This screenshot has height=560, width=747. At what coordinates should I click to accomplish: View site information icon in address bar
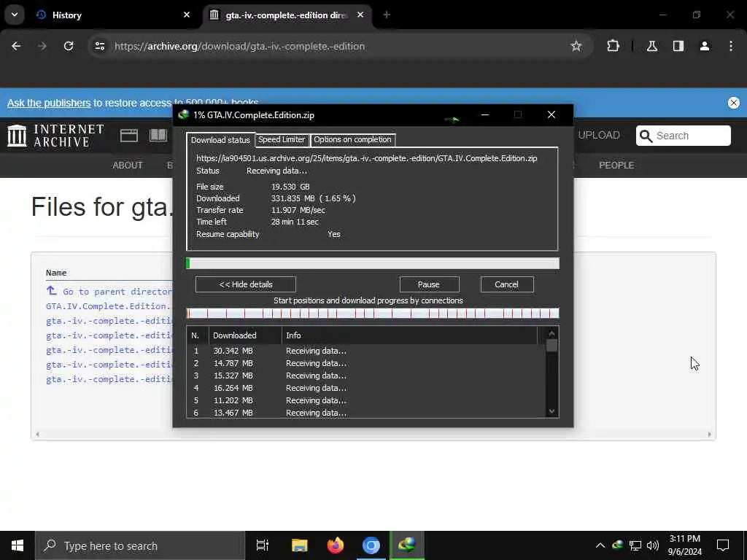coord(99,46)
